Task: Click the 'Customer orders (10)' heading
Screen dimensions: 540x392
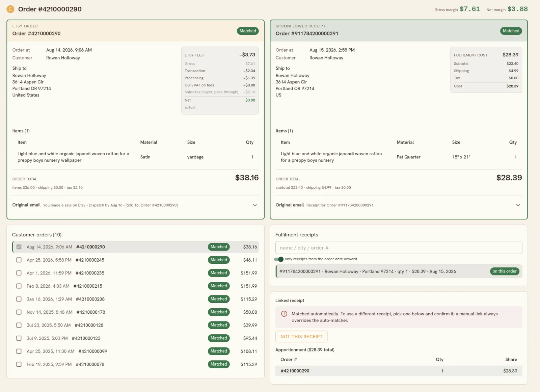Action: tap(37, 235)
